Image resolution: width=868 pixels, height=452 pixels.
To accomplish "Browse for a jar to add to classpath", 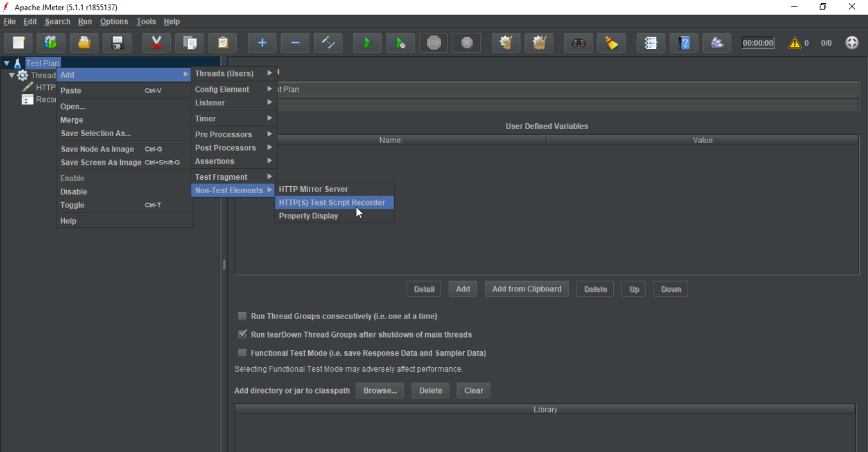I will (379, 390).
